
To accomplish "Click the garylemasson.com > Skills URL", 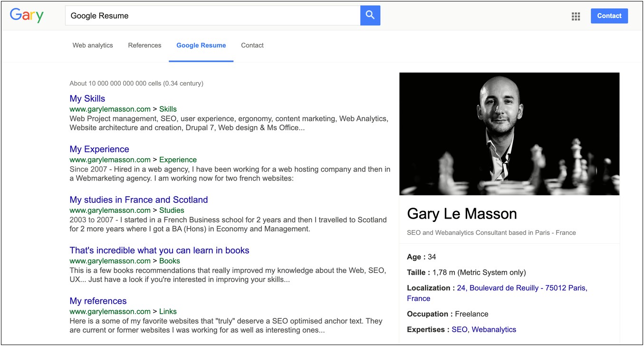I will [123, 109].
